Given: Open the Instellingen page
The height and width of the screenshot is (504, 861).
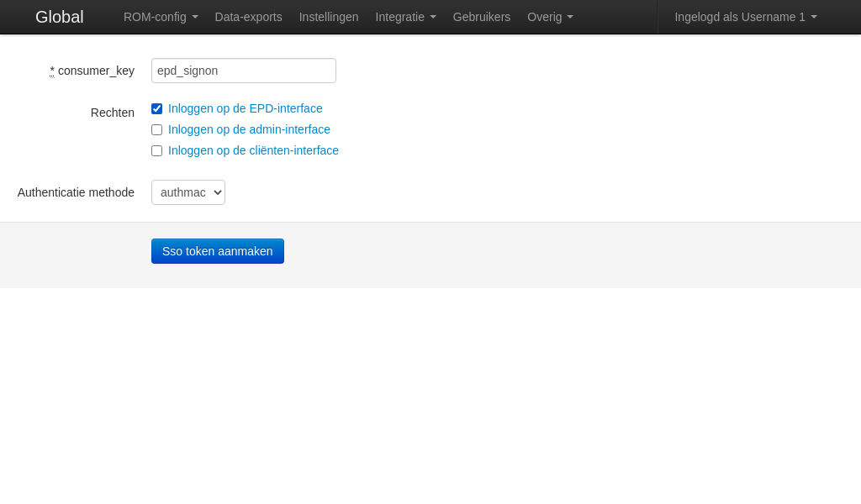Looking at the screenshot, I should (328, 17).
